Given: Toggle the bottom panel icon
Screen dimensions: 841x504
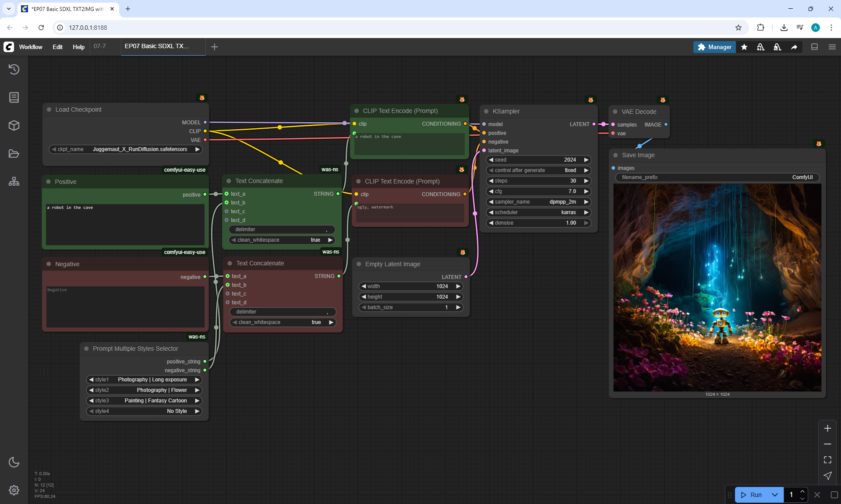Looking at the screenshot, I should pos(815,47).
